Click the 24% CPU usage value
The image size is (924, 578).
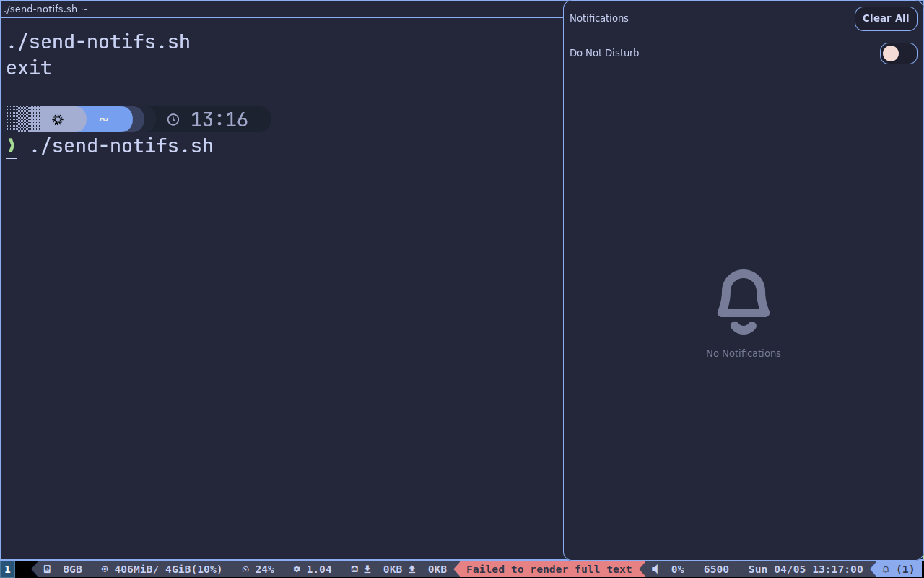[264, 569]
